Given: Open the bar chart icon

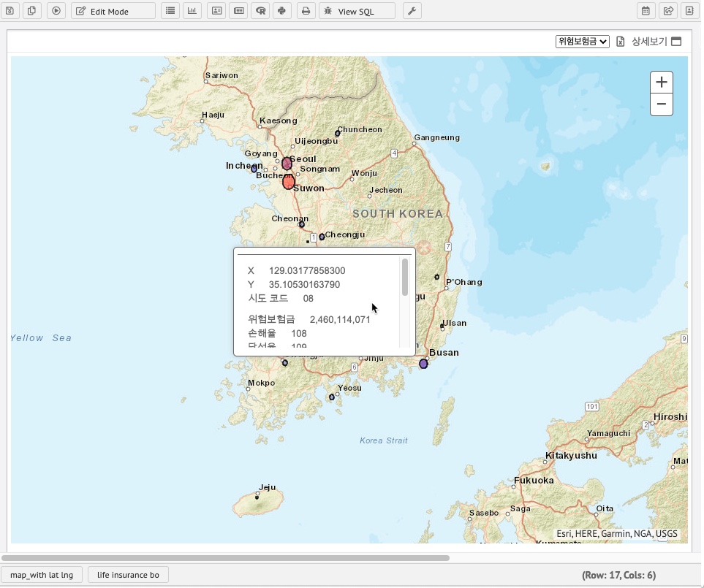Looking at the screenshot, I should coord(192,11).
